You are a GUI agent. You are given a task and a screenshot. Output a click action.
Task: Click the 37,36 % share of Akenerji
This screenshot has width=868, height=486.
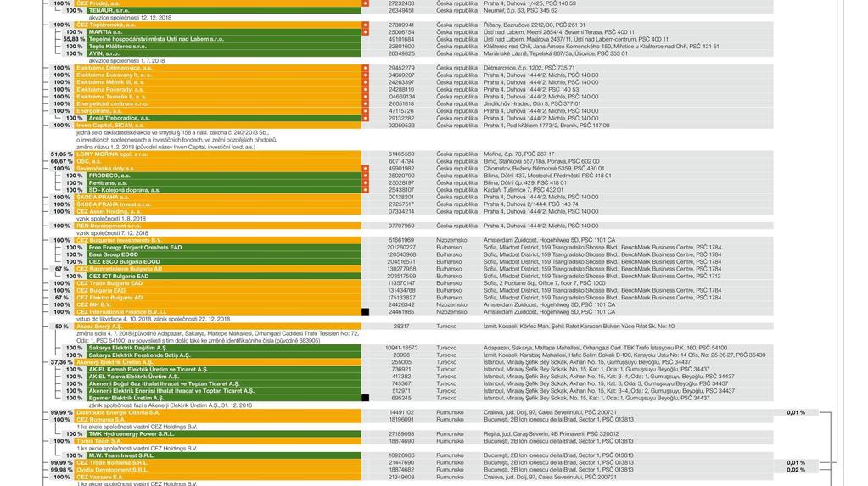61,362
